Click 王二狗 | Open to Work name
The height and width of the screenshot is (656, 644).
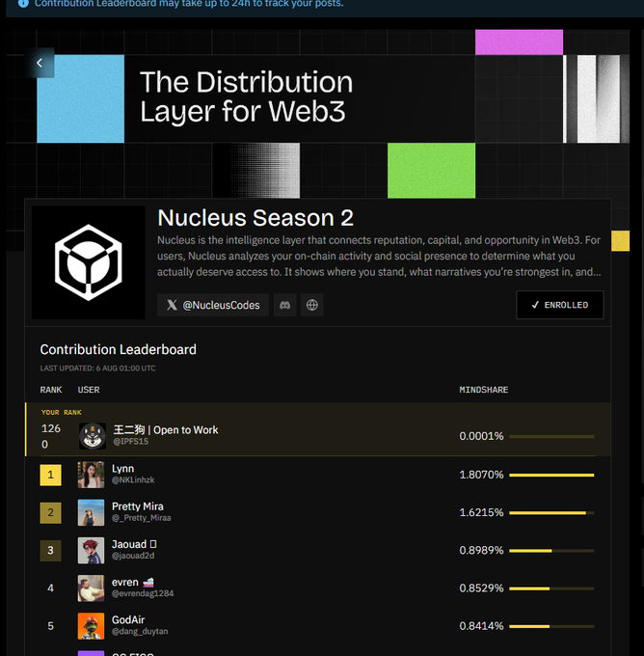166,430
